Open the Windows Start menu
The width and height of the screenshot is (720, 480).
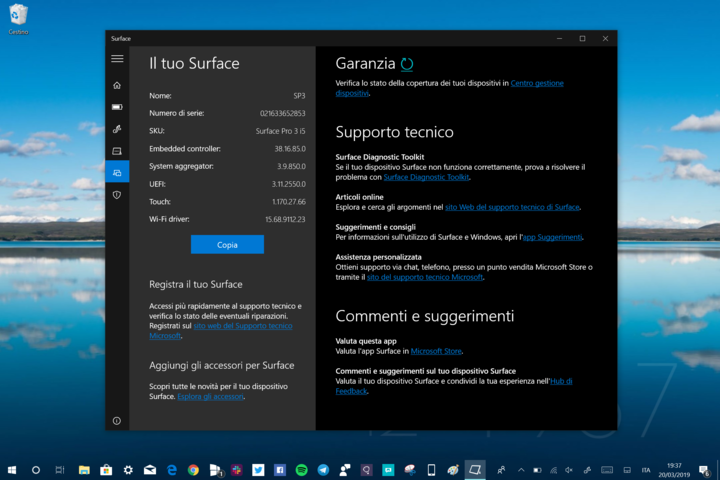12,470
